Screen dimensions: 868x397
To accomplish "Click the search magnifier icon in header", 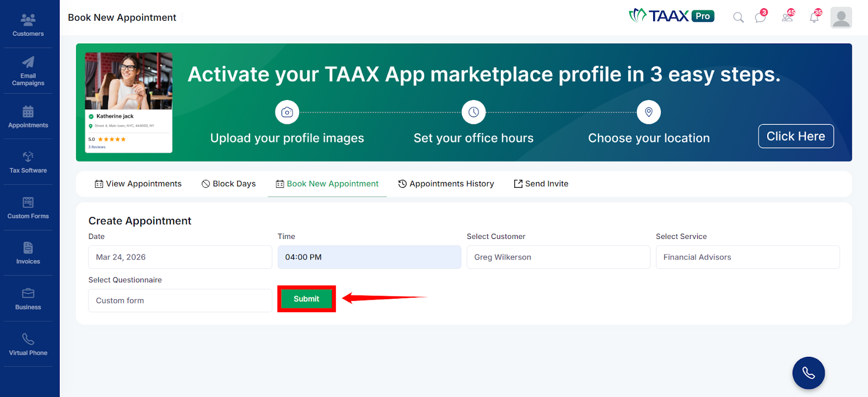I will tap(738, 17).
